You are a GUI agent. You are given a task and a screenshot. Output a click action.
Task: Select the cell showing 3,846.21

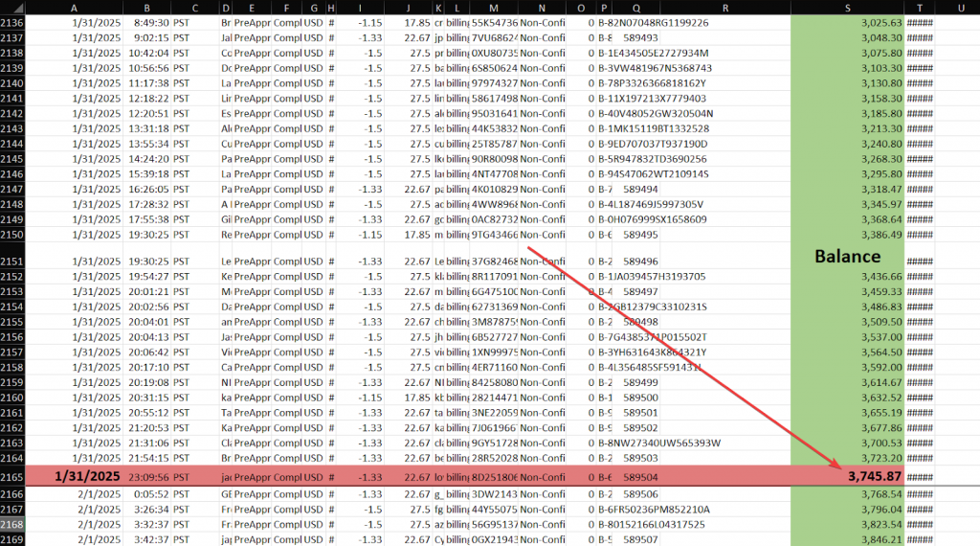(847, 539)
